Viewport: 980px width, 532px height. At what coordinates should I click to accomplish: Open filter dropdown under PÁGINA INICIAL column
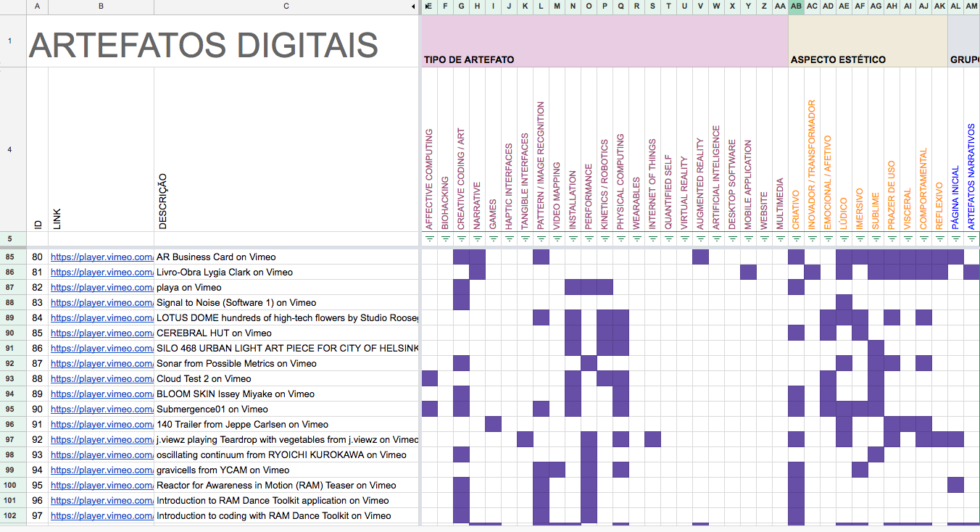click(x=955, y=238)
